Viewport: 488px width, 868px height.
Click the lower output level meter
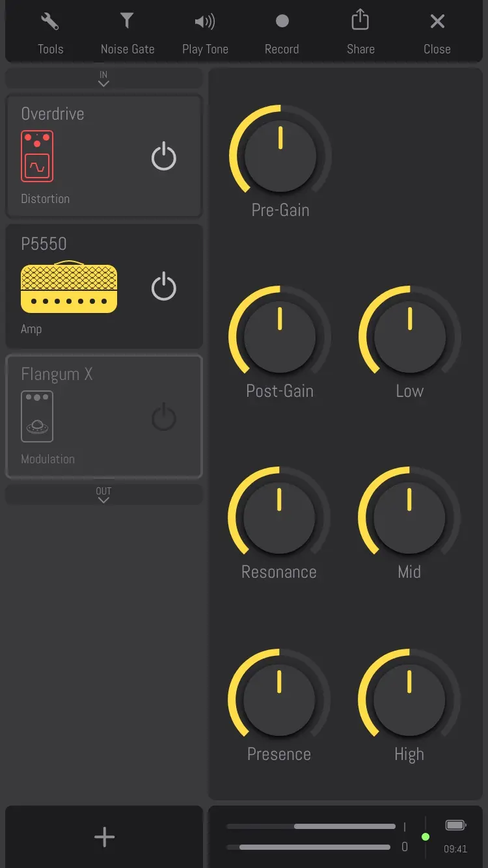tap(308, 847)
